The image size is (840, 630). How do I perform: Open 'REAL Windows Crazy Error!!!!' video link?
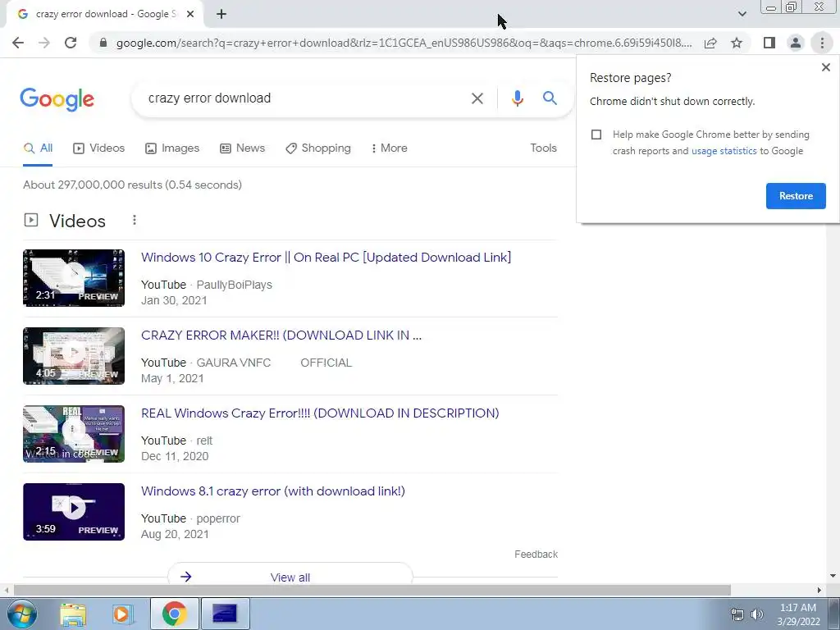pyautogui.click(x=320, y=413)
